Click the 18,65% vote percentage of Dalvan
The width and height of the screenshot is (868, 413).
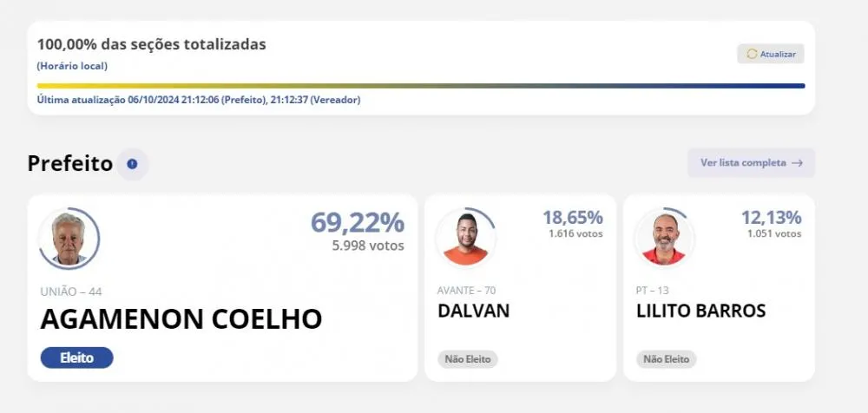pos(572,218)
